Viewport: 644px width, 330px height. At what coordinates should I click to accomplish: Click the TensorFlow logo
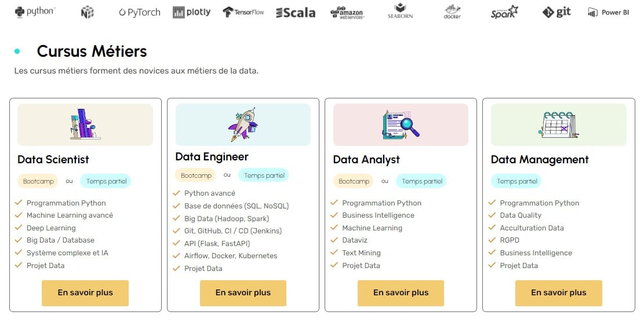[243, 12]
